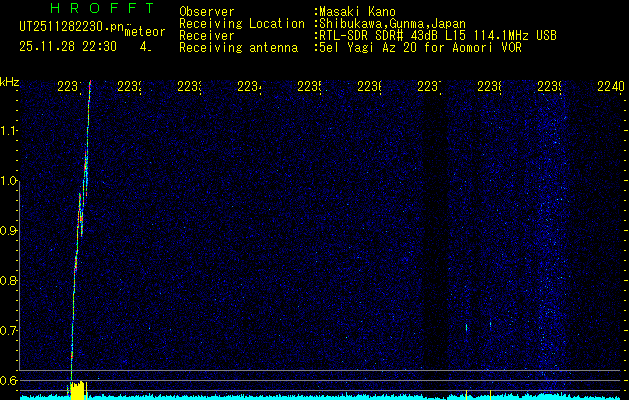Click the 2239 time marker
629x400 pixels.
click(x=550, y=86)
